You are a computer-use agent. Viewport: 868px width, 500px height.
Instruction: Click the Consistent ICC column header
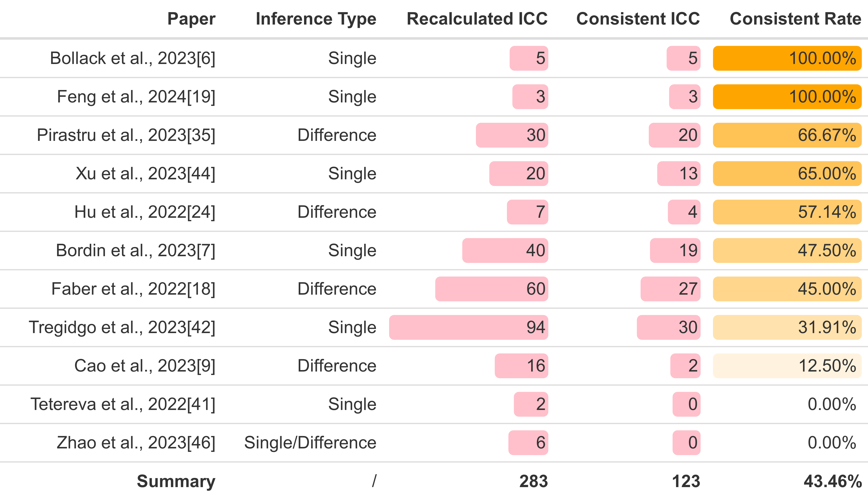click(x=638, y=19)
